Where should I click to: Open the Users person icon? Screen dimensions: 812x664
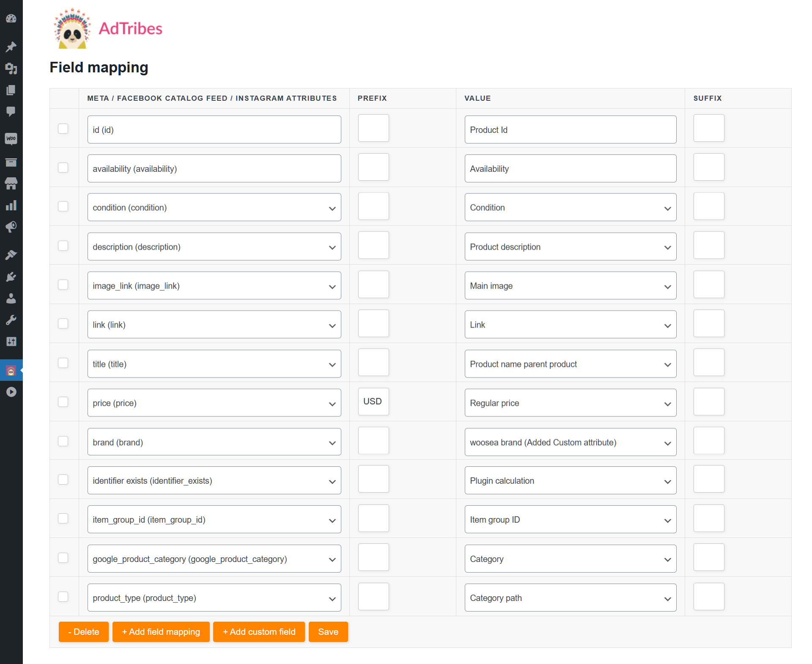pyautogui.click(x=11, y=299)
